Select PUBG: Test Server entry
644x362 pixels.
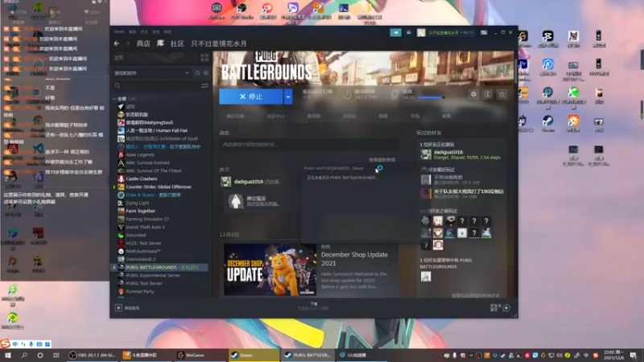tap(144, 283)
